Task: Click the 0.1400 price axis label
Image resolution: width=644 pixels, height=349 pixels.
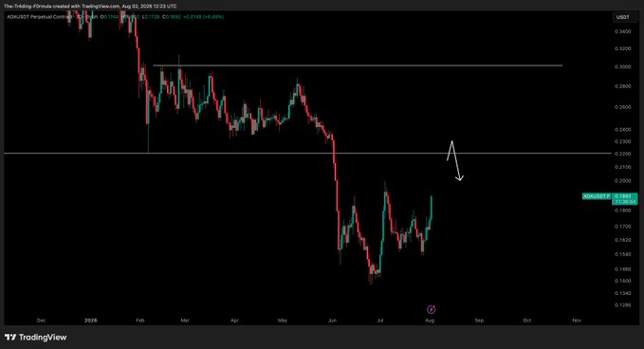Action: coord(622,281)
